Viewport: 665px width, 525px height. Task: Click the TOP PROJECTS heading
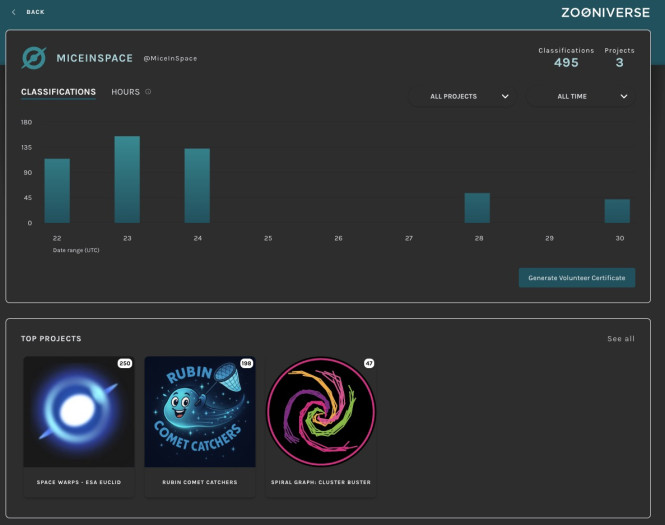(51, 339)
